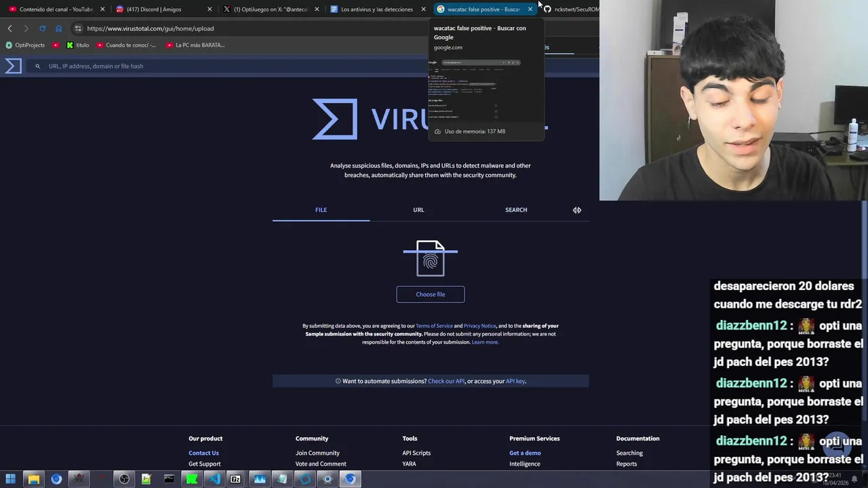Open the Cuando te conocí bookmark

[x=126, y=45]
